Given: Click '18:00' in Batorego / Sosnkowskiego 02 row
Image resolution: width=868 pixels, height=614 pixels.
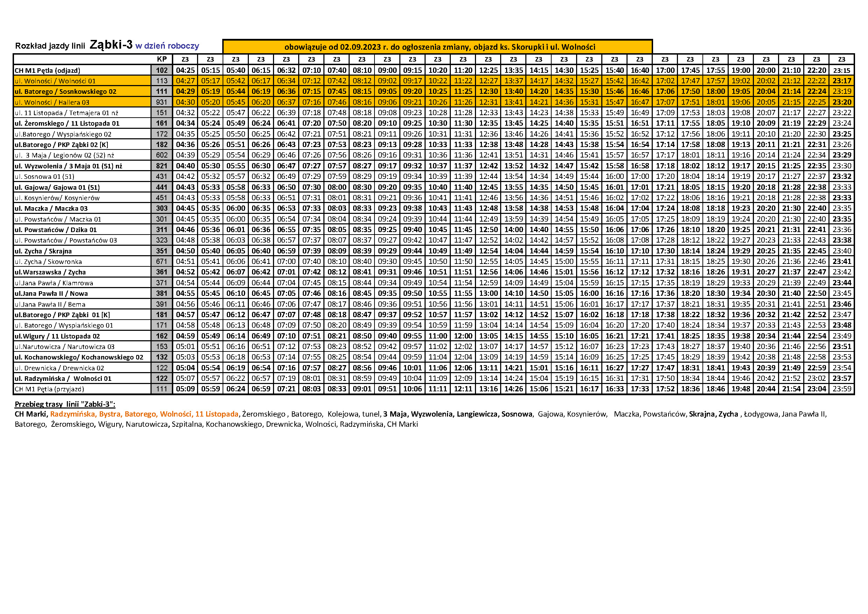Looking at the screenshot, I should (x=715, y=91).
